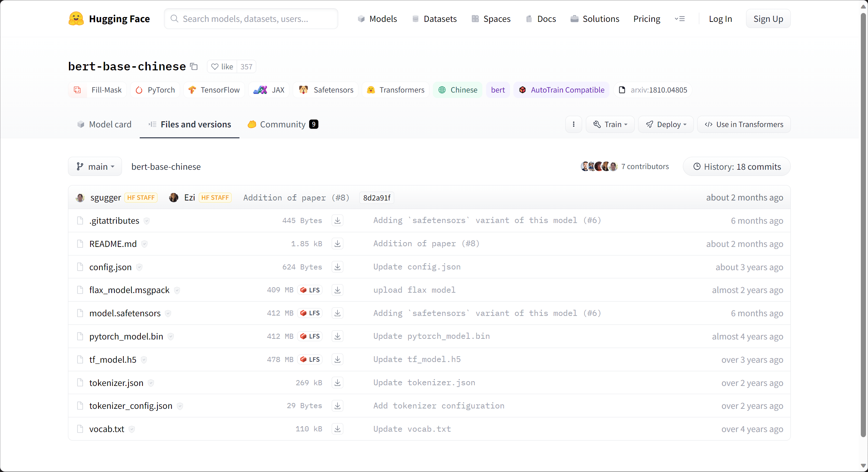Open the main branch dropdown
Image resolution: width=868 pixels, height=472 pixels.
coord(95,167)
